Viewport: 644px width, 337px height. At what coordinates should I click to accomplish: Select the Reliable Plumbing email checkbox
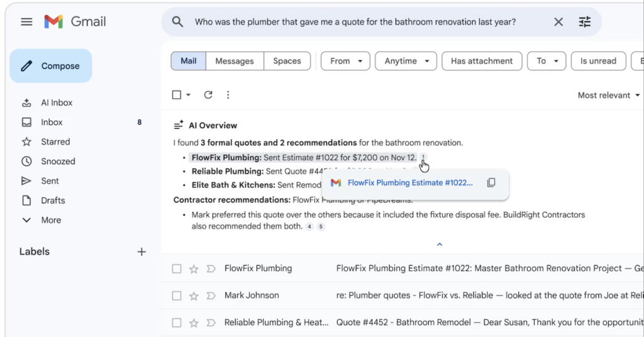pyautogui.click(x=177, y=323)
